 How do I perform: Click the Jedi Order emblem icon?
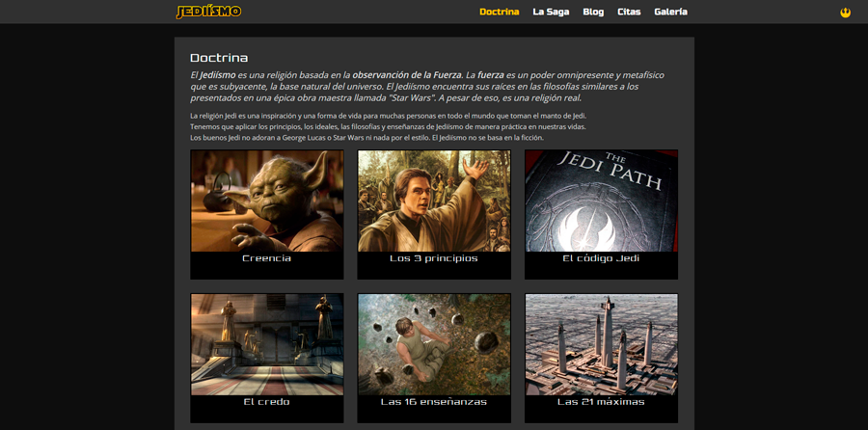click(x=846, y=13)
